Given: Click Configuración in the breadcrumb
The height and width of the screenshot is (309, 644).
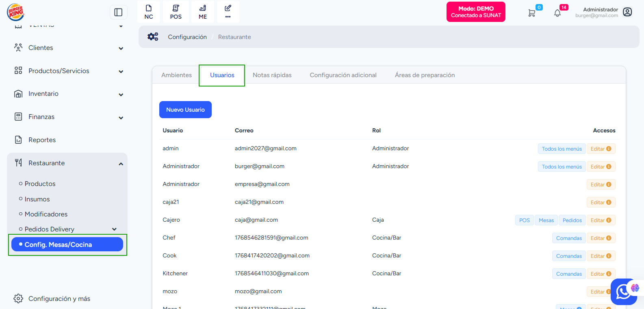Looking at the screenshot, I should (187, 37).
